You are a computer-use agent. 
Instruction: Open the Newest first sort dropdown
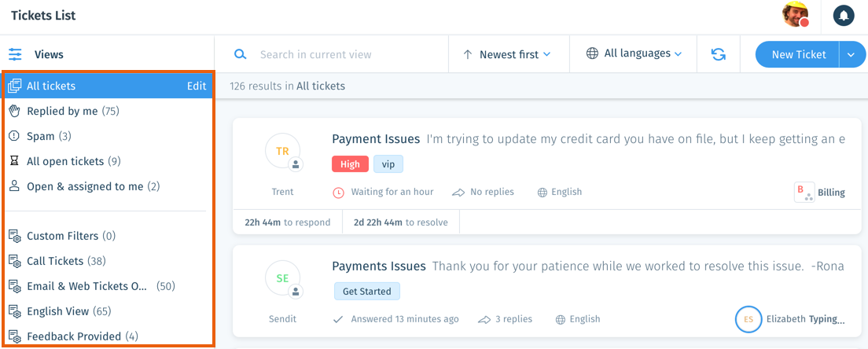[x=509, y=54]
